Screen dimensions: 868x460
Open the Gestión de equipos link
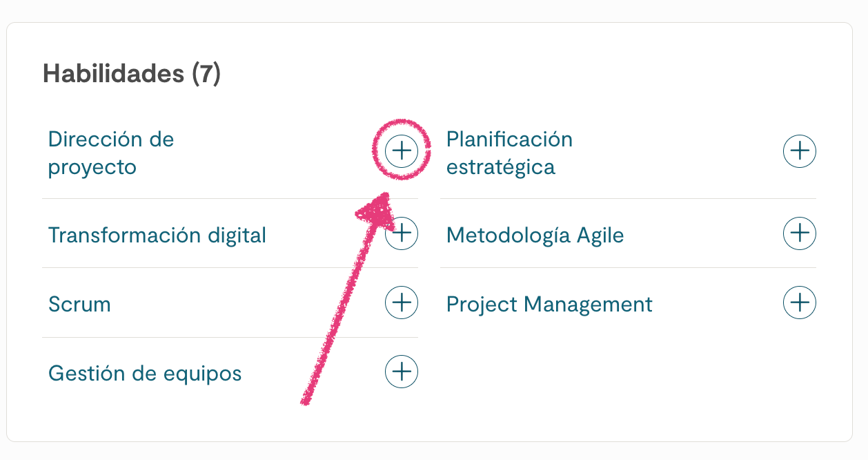[x=144, y=374]
